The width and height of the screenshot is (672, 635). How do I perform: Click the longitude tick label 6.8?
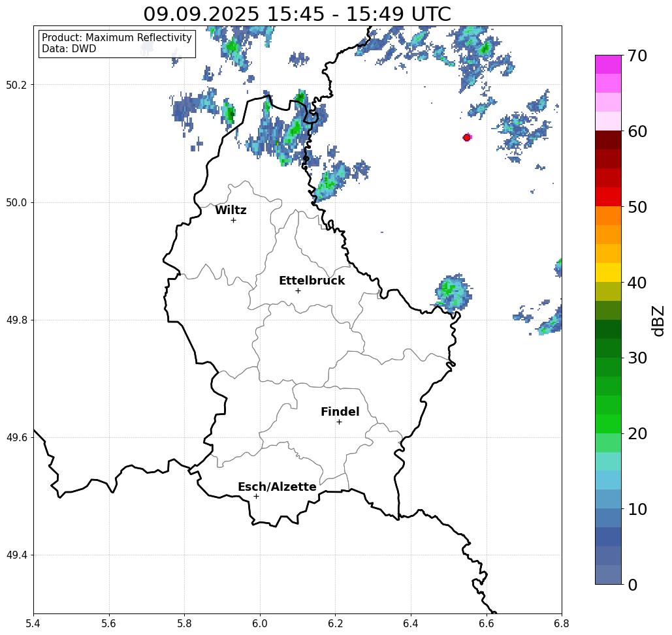(562, 623)
